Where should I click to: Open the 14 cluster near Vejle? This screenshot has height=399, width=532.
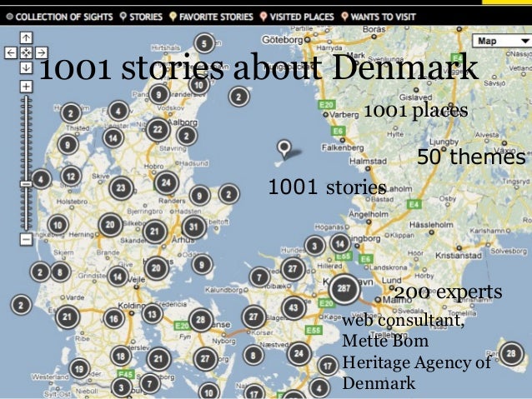tap(118, 277)
